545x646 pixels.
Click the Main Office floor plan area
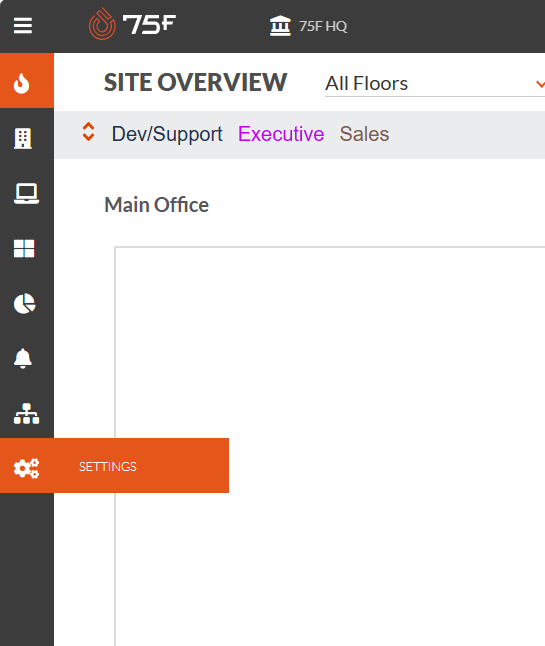(330, 446)
